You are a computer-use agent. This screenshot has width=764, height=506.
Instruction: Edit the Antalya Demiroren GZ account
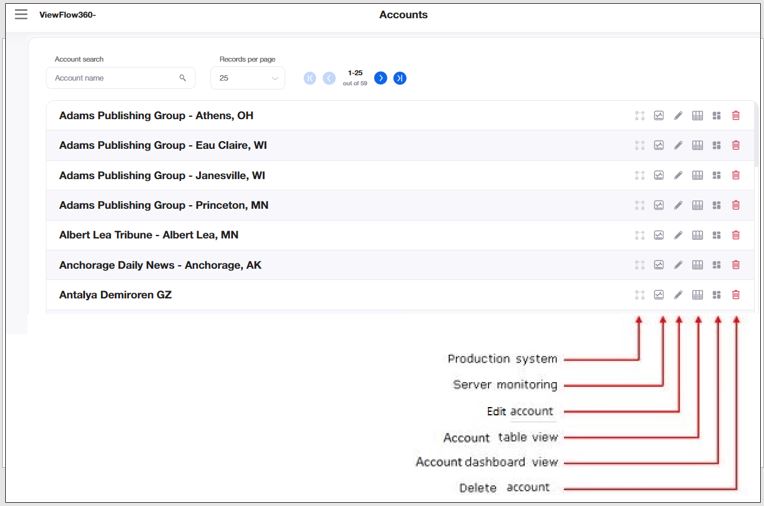678,296
